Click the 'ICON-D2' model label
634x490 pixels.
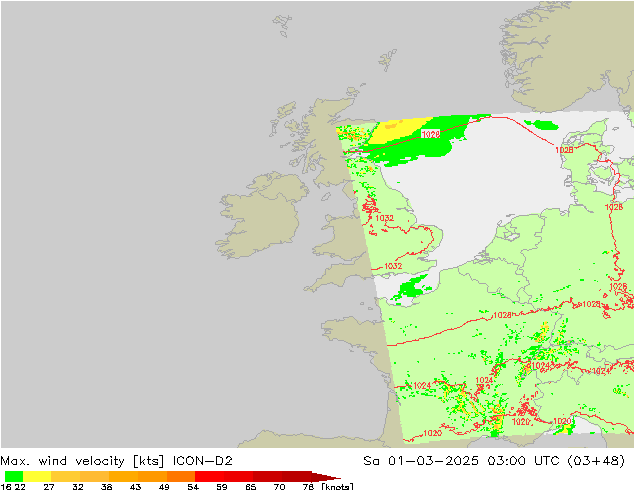click(203, 461)
